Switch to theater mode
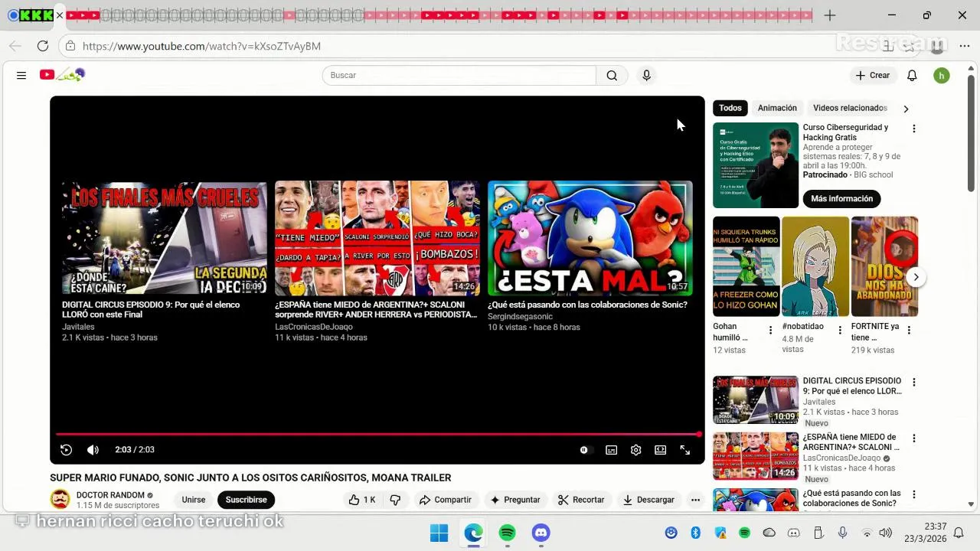Viewport: 980px width, 551px height. point(660,450)
